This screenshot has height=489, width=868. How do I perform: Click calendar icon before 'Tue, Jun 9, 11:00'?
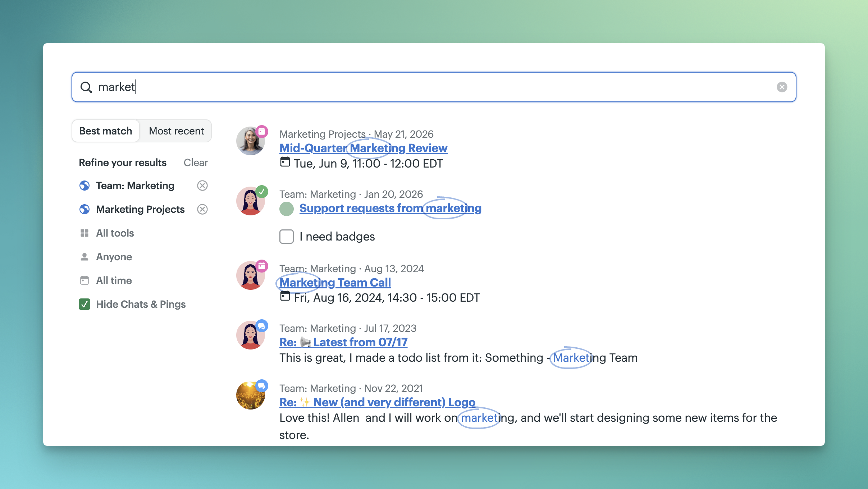(285, 162)
